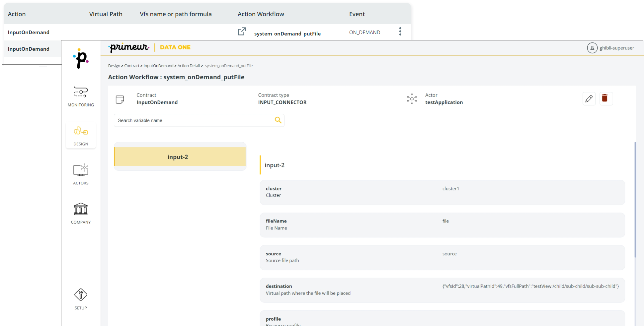Open the system_onDemand_putFile workflow external link icon
Screen dimensions: 644x326
pos(242,32)
